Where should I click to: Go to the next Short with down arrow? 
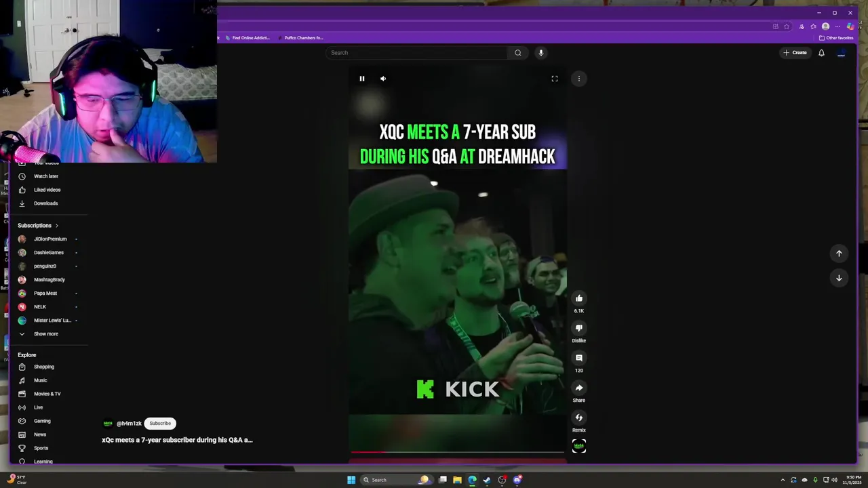pos(839,278)
